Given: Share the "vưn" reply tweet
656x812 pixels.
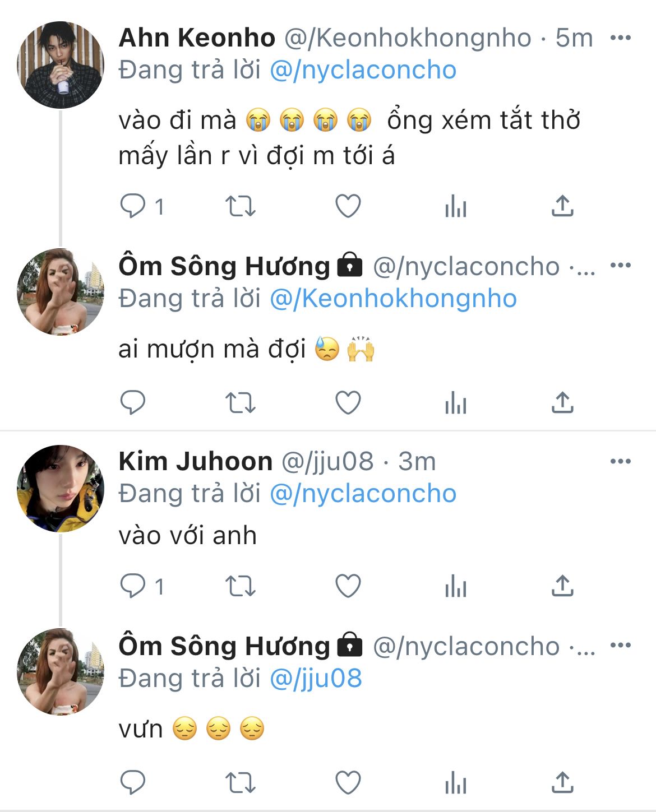Looking at the screenshot, I should pos(562,782).
